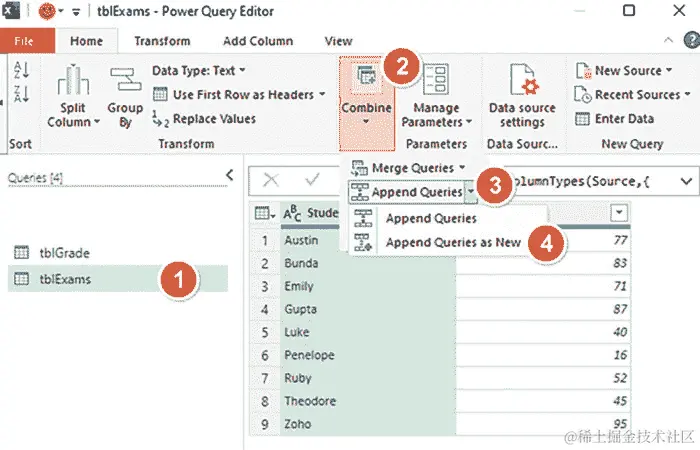Select cell Bunda
Image resolution: width=700 pixels, height=450 pixels.
point(368,263)
